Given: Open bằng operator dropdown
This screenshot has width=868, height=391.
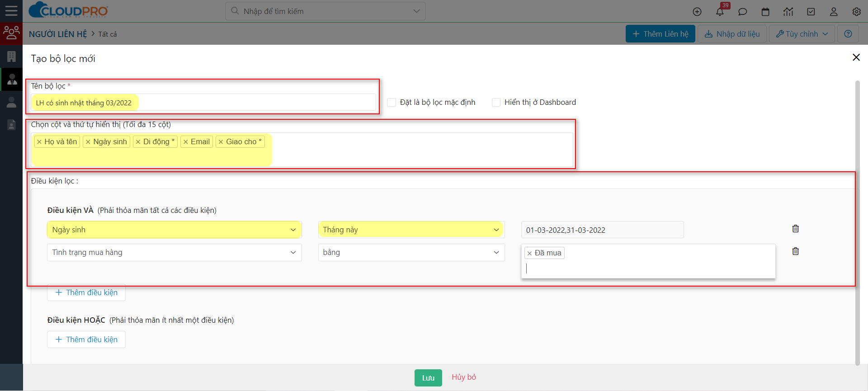Looking at the screenshot, I should [x=411, y=252].
